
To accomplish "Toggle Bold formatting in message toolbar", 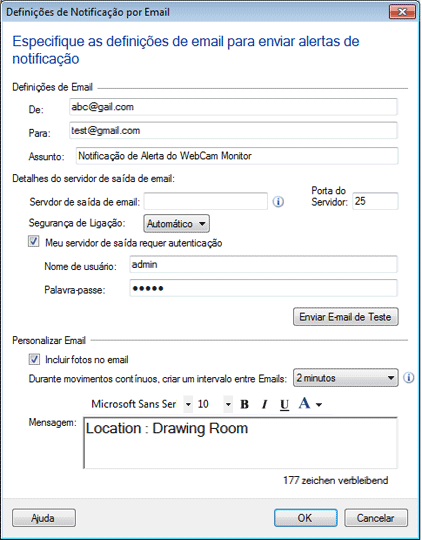I will (244, 404).
